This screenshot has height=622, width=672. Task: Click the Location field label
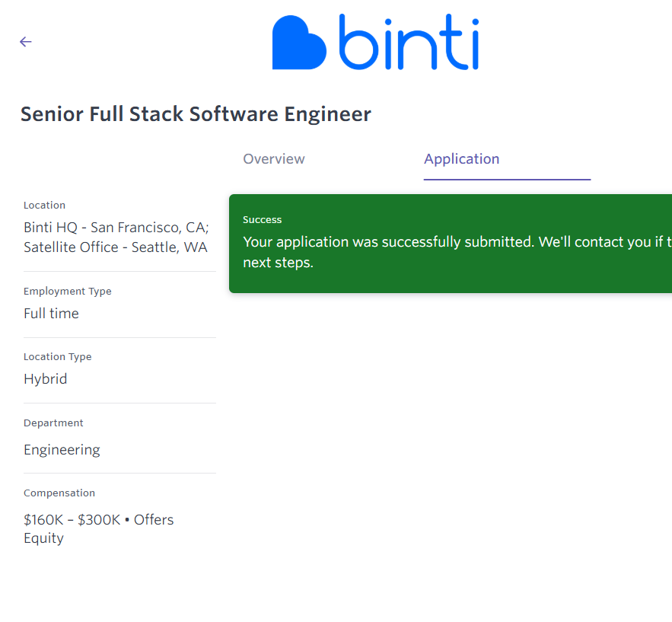[44, 206]
